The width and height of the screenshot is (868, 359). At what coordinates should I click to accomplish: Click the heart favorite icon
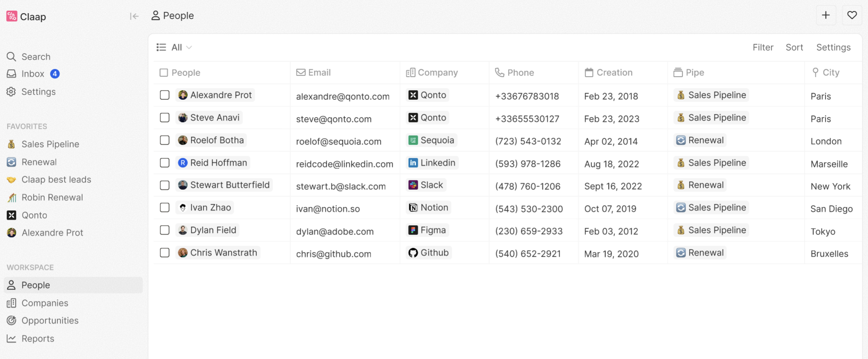point(852,16)
